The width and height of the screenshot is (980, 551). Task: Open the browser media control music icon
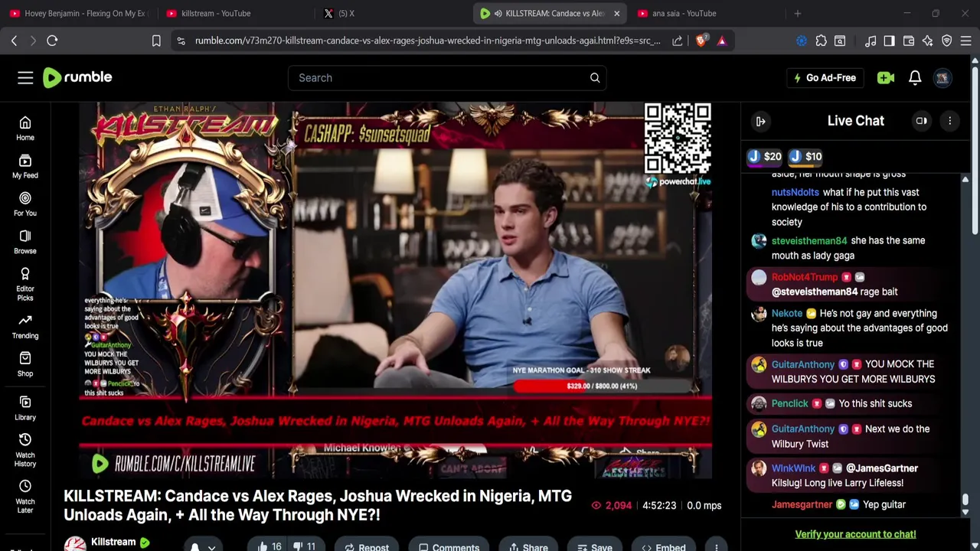click(x=871, y=41)
